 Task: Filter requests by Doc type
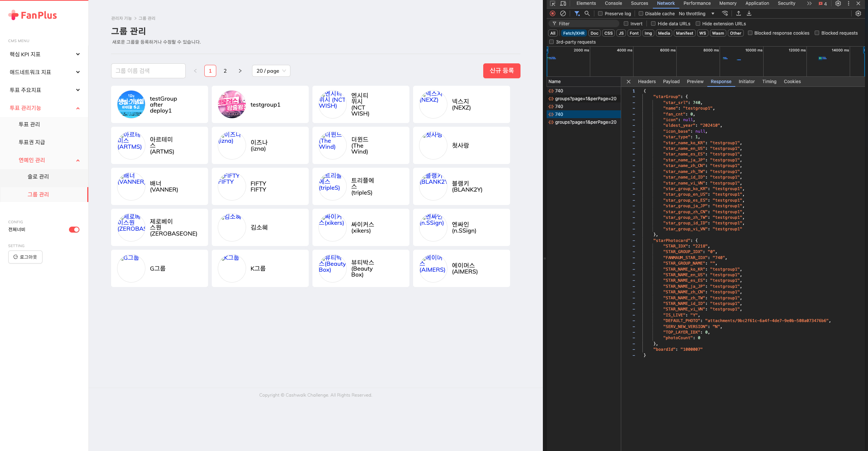pos(594,33)
